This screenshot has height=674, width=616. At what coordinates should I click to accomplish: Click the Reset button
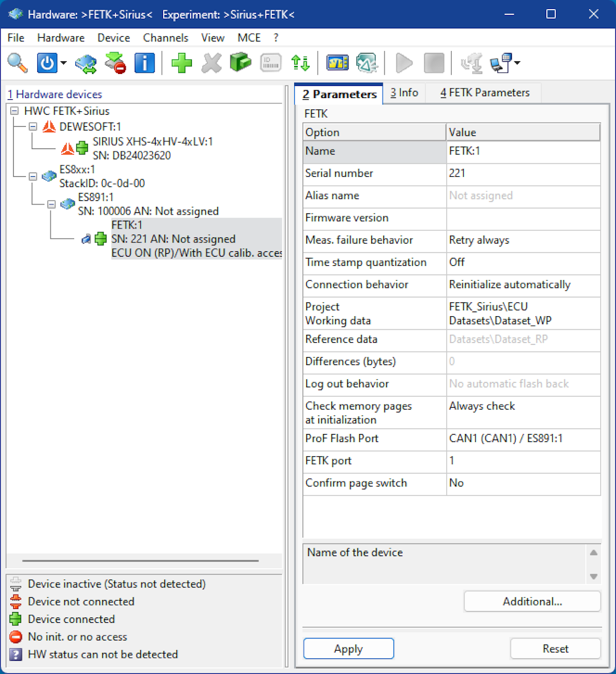click(x=555, y=649)
